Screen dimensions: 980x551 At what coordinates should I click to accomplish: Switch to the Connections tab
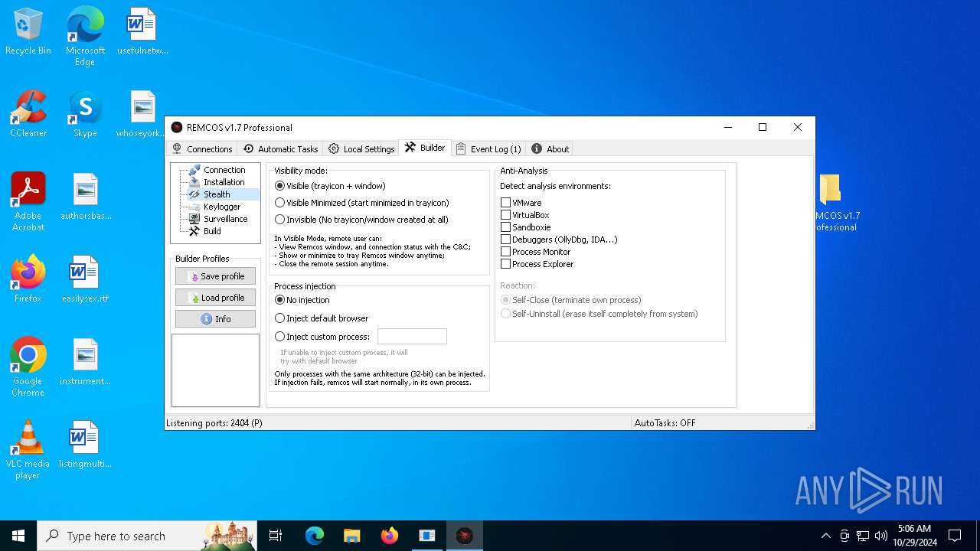202,149
